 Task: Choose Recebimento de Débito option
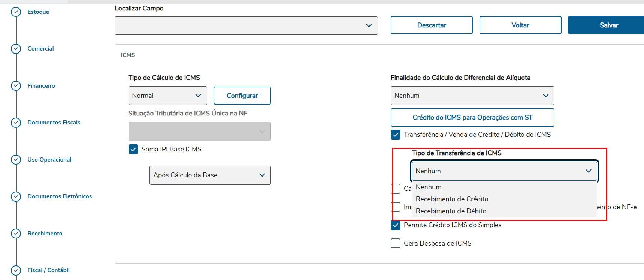click(x=451, y=211)
